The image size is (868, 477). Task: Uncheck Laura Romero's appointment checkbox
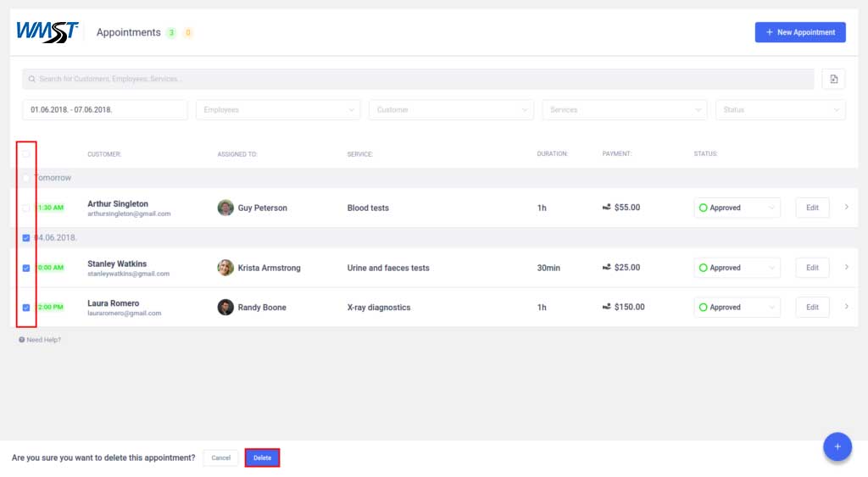tap(26, 308)
